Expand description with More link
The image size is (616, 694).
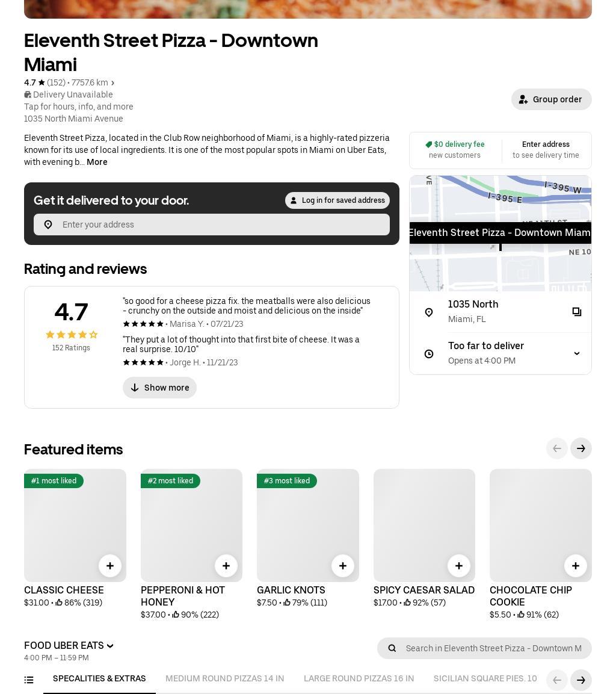(x=97, y=162)
